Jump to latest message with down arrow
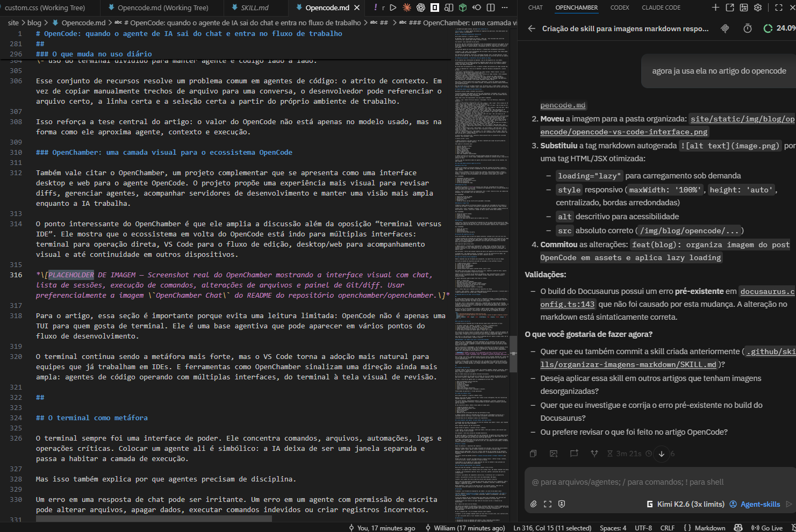Image resolution: width=796 pixels, height=532 pixels. point(662,454)
